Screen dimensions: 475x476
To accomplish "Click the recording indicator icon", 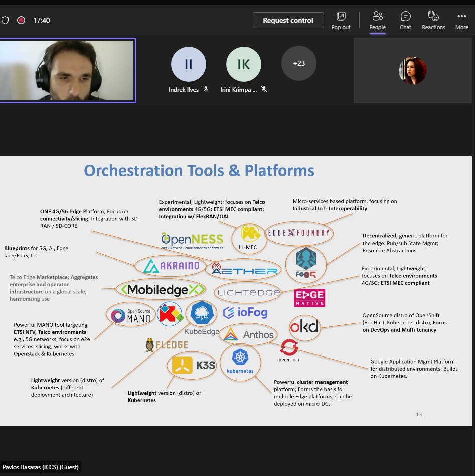I will point(21,20).
